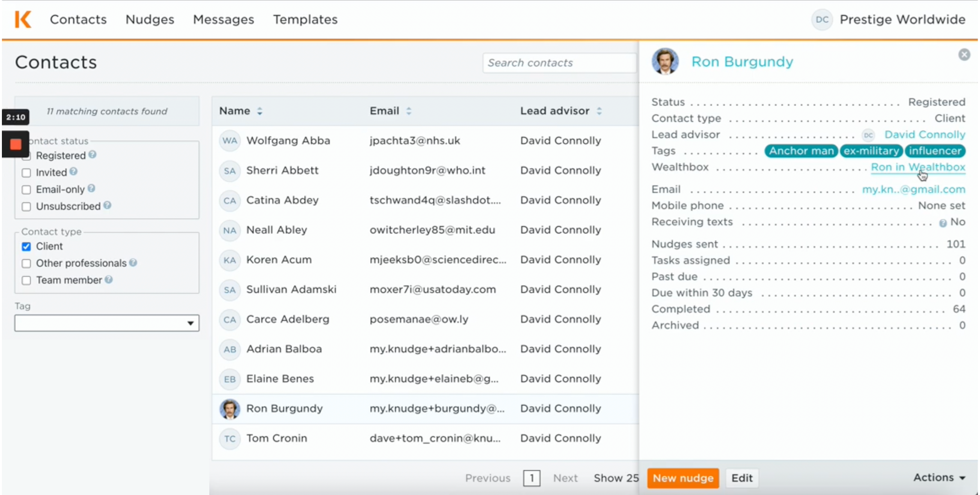Click the influencer tag
Screen dimensions: 980x495
coord(935,151)
